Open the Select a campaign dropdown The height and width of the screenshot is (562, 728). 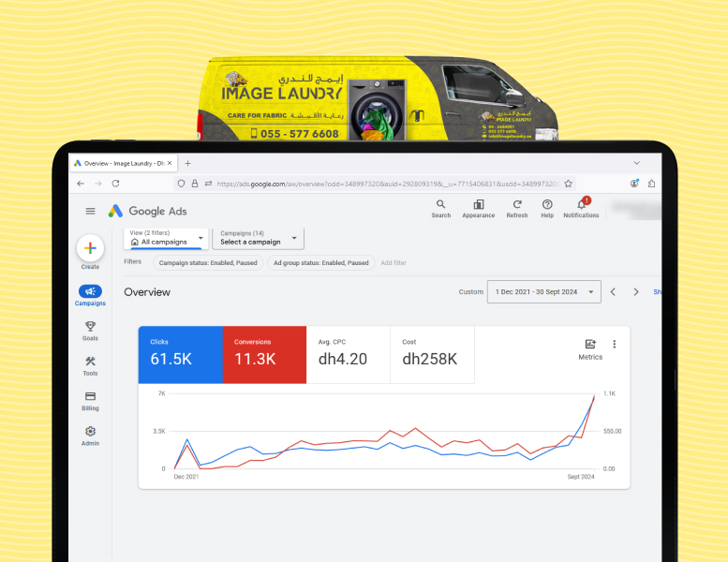(258, 238)
